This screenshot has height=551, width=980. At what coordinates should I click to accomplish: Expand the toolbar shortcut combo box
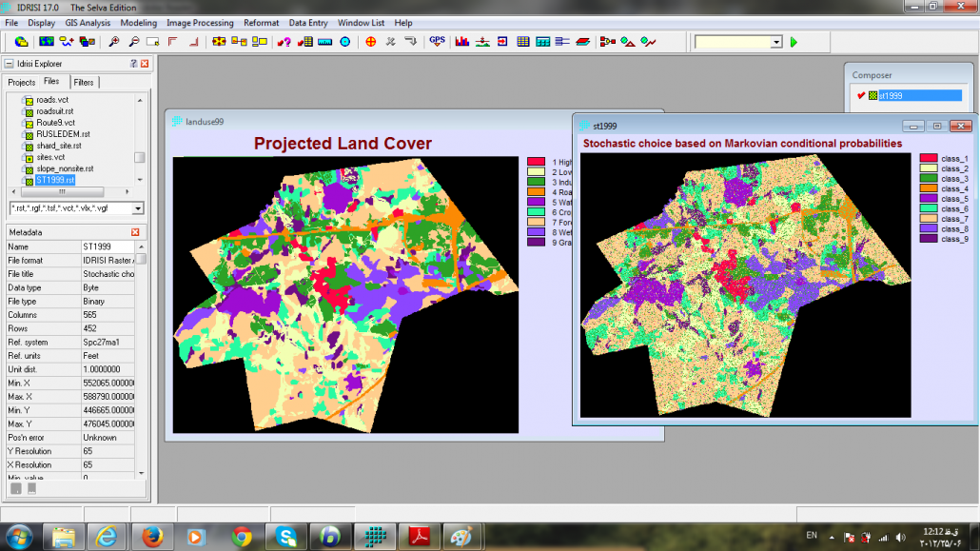pyautogui.click(x=775, y=42)
